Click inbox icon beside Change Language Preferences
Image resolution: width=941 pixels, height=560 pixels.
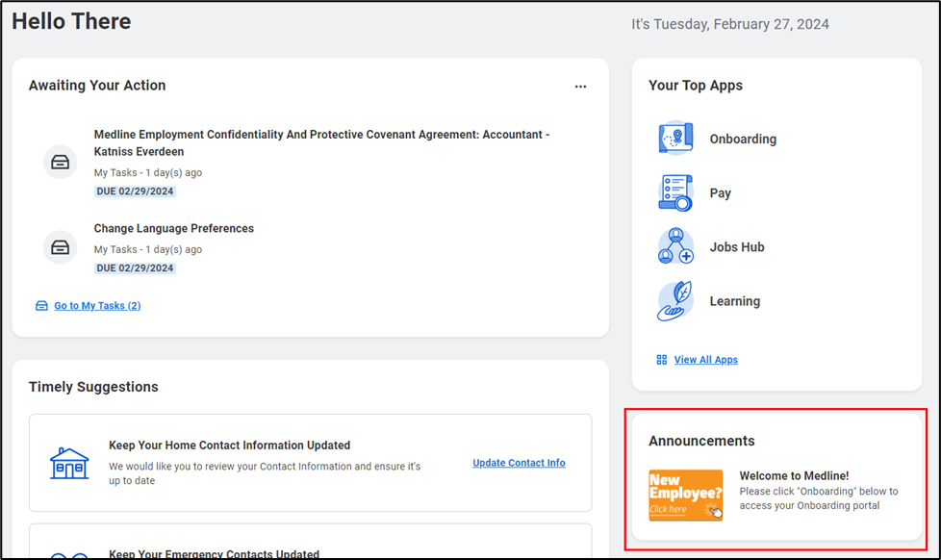pos(61,247)
